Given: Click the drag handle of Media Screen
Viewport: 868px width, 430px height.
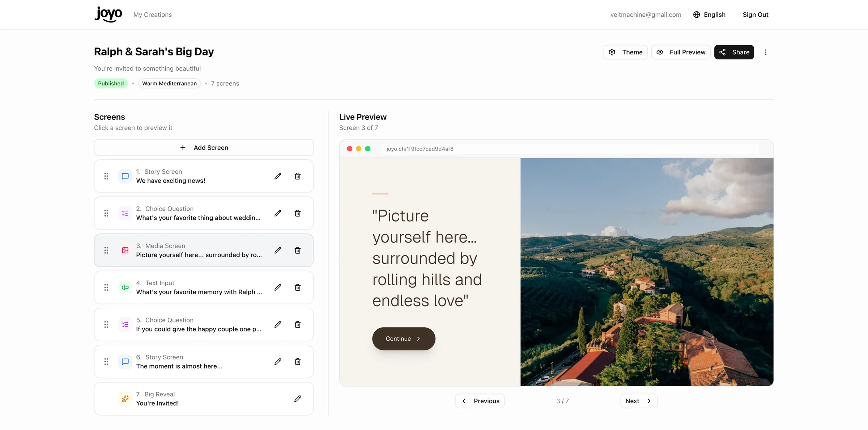Looking at the screenshot, I should click(106, 250).
